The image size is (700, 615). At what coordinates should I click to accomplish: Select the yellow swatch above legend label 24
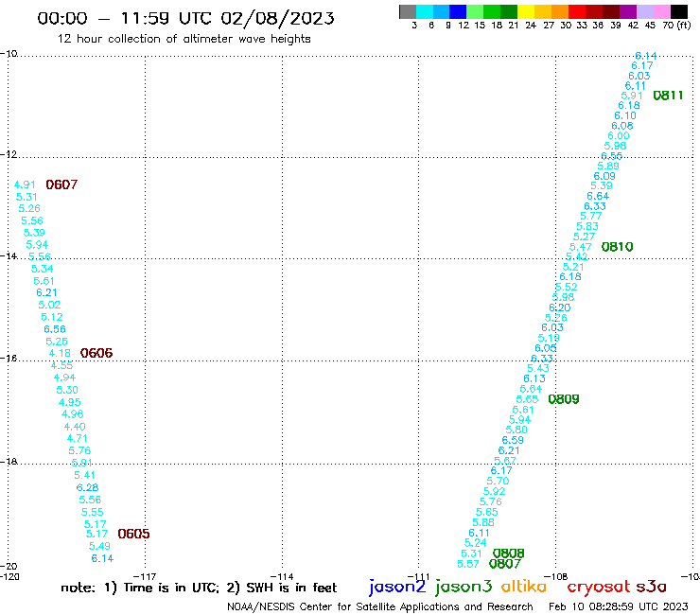pyautogui.click(x=525, y=11)
